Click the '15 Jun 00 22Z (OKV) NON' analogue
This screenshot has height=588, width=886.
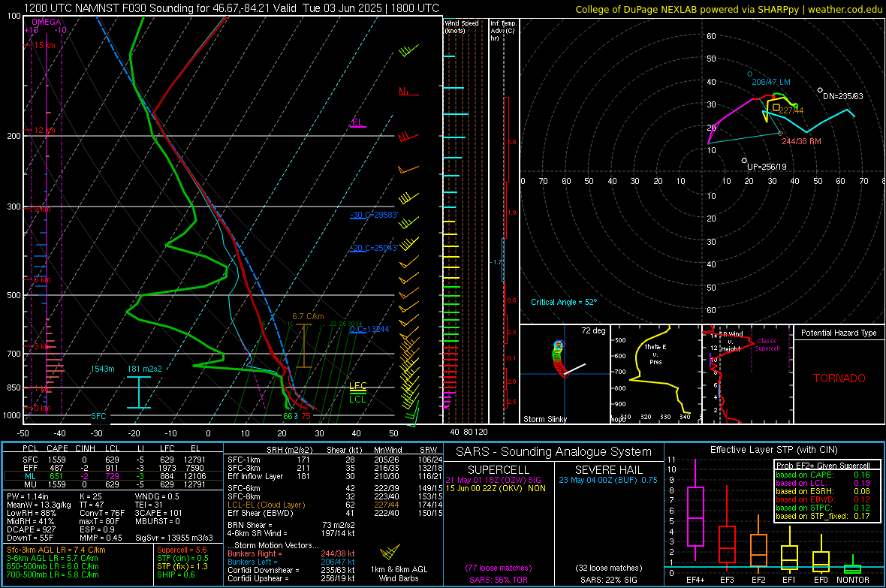coord(496,488)
